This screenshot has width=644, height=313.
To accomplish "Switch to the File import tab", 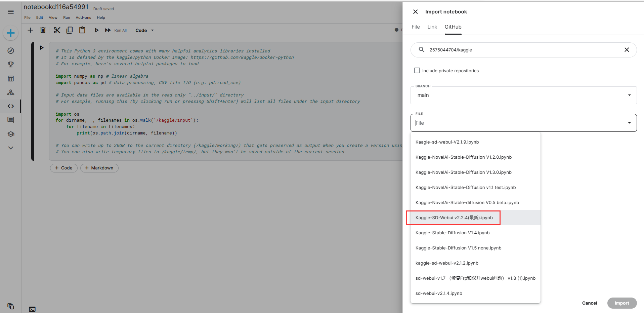I will click(x=416, y=27).
